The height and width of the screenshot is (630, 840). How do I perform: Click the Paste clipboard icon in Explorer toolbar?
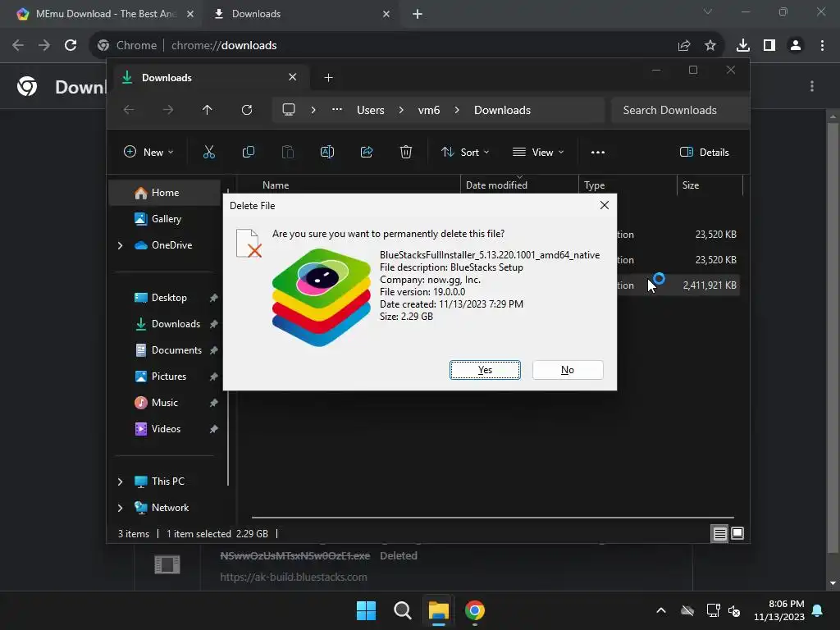point(288,152)
